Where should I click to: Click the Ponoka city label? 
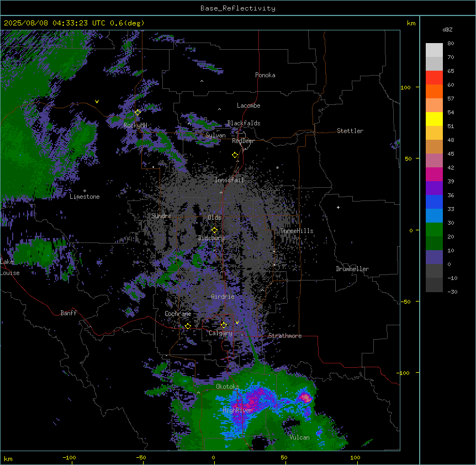(265, 75)
